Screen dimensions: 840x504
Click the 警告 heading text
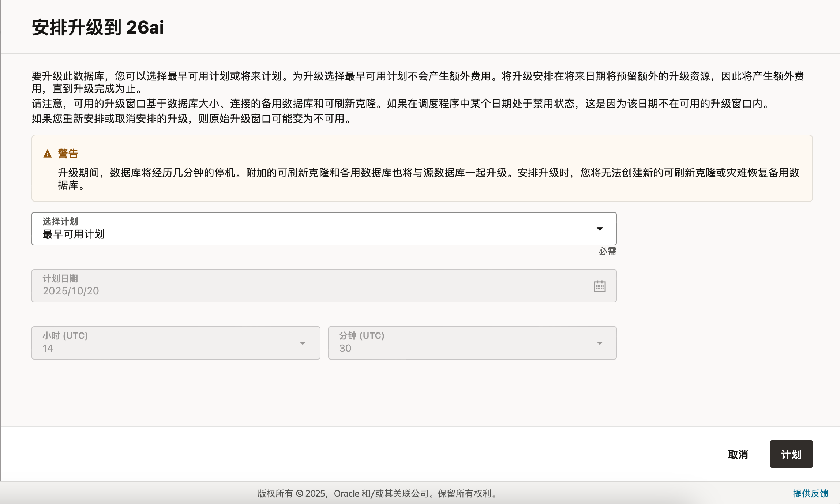[x=68, y=154]
